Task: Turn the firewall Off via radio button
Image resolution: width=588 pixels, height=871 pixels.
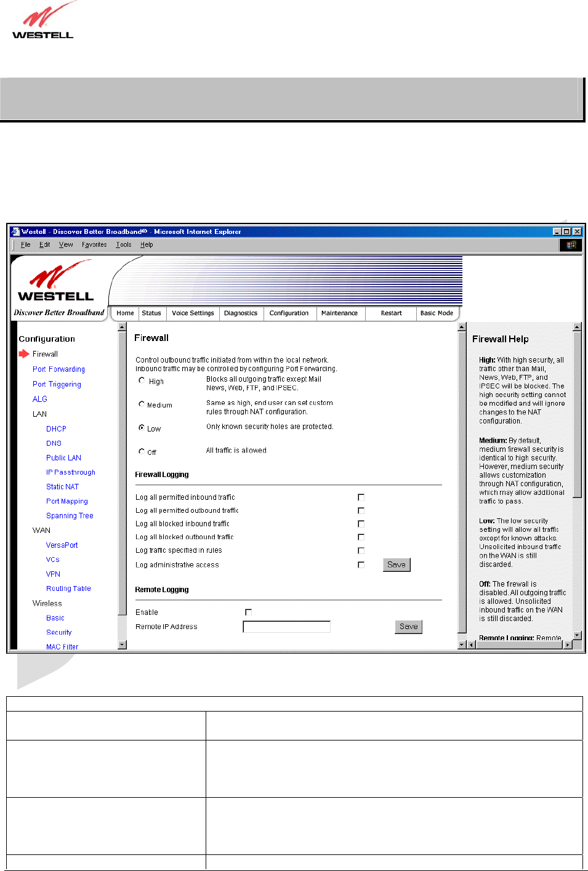Action: click(142, 451)
